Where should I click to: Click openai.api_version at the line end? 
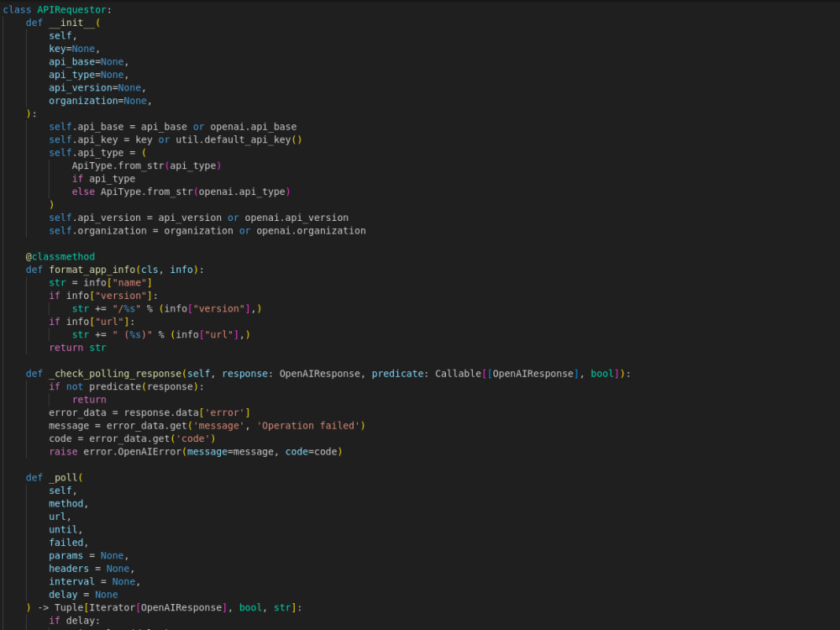coord(297,218)
